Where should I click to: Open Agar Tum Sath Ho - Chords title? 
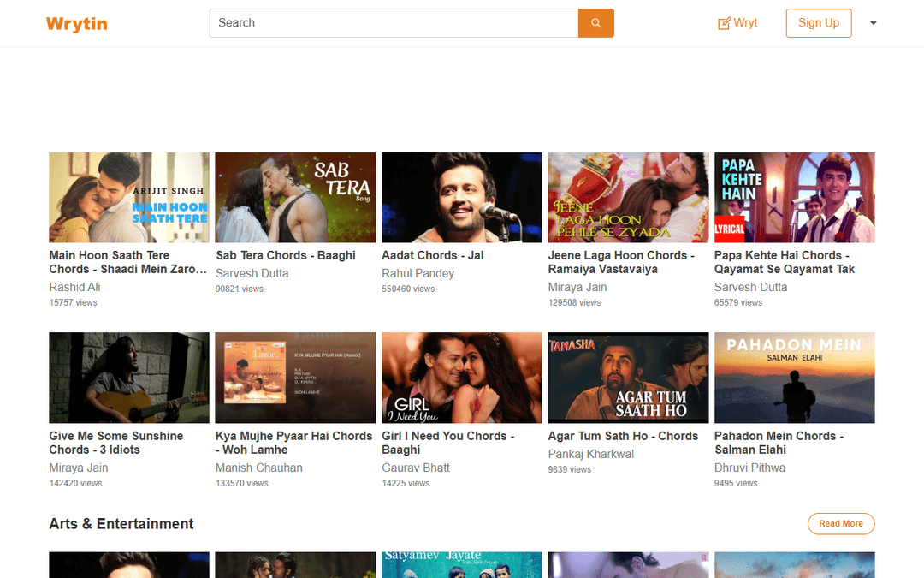pos(623,436)
